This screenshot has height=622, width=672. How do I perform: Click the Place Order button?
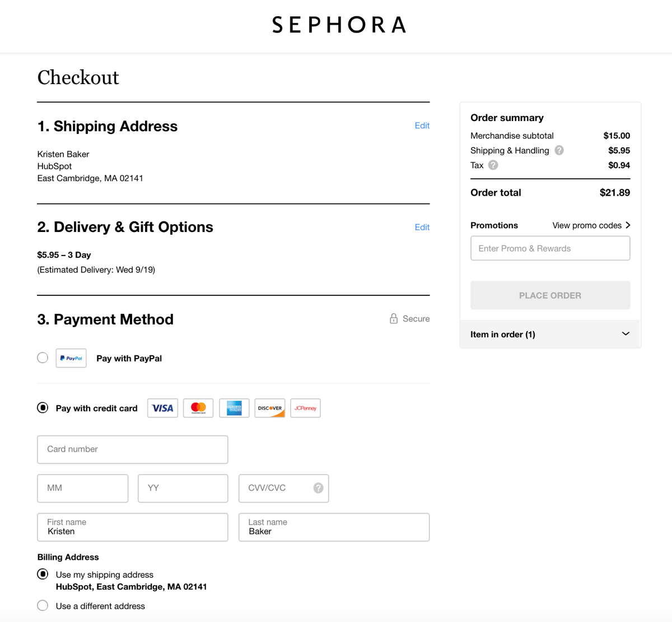pos(550,295)
